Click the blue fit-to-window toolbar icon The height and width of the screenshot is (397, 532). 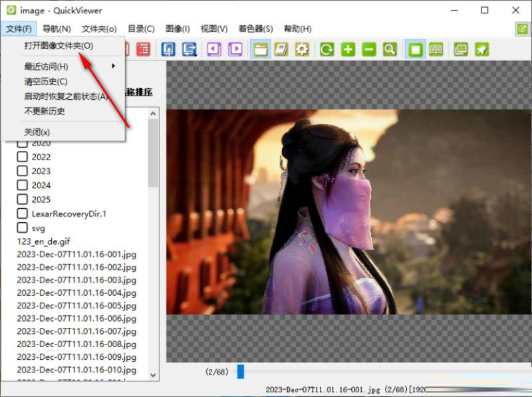168,49
